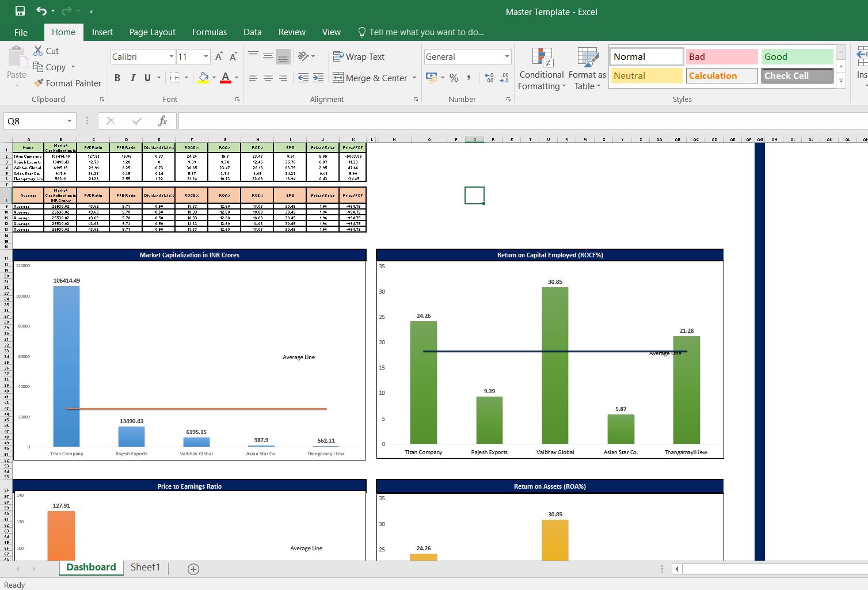The width and height of the screenshot is (868, 590).
Task: Toggle Wrap Text
Action: click(359, 56)
